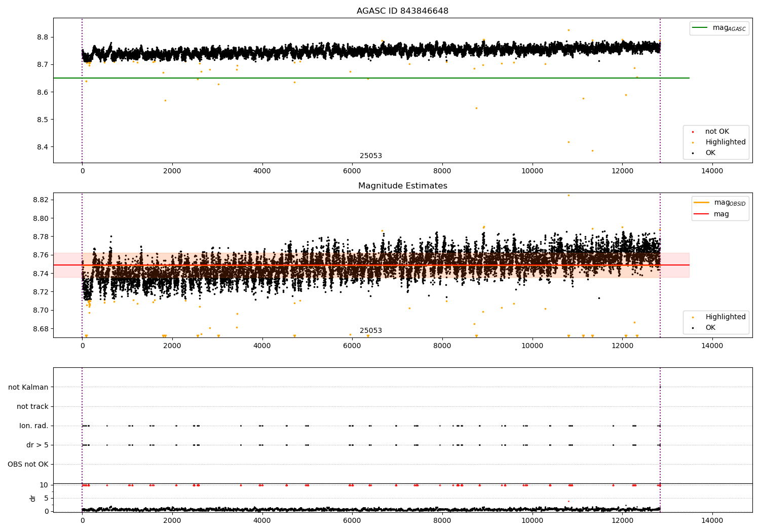
Task: Click the green mag AGASC legend line sample
Action: 700,28
